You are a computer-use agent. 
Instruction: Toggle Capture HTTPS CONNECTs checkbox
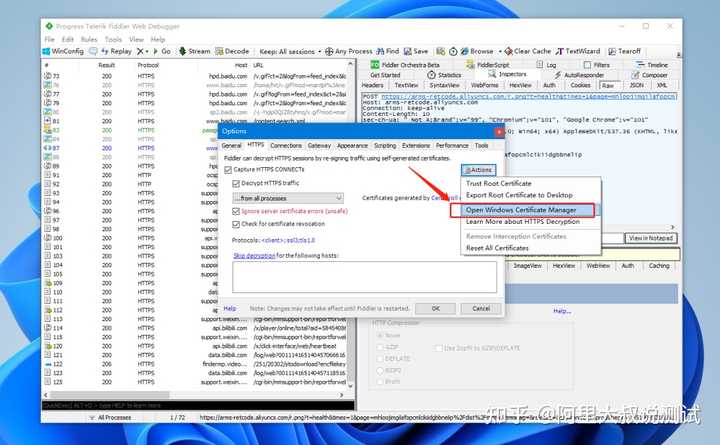[228, 170]
